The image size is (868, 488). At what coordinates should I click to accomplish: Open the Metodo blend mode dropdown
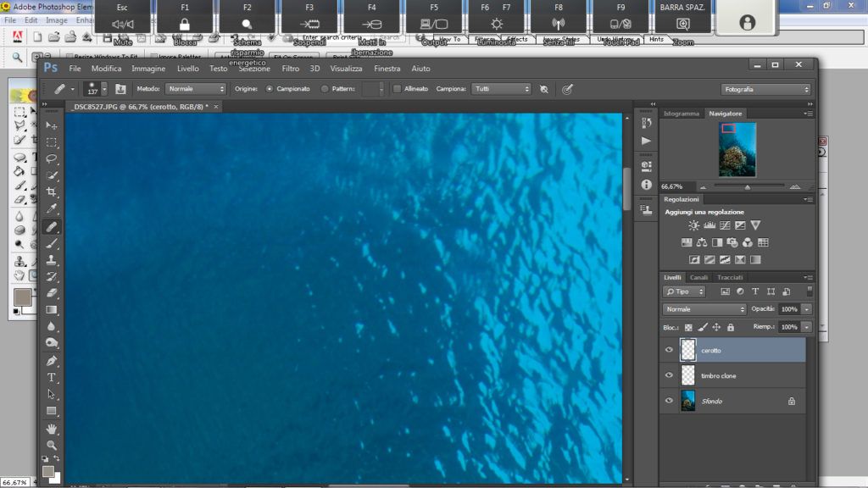[x=196, y=88]
